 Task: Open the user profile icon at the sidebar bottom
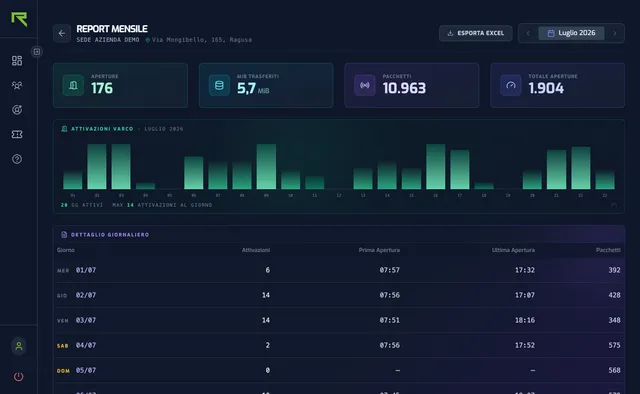click(19, 346)
